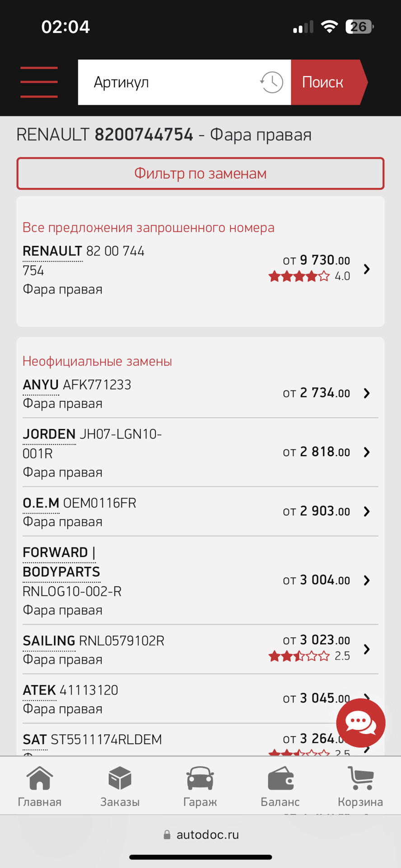Go to Главная home tab
401x868 pixels.
tap(40, 787)
